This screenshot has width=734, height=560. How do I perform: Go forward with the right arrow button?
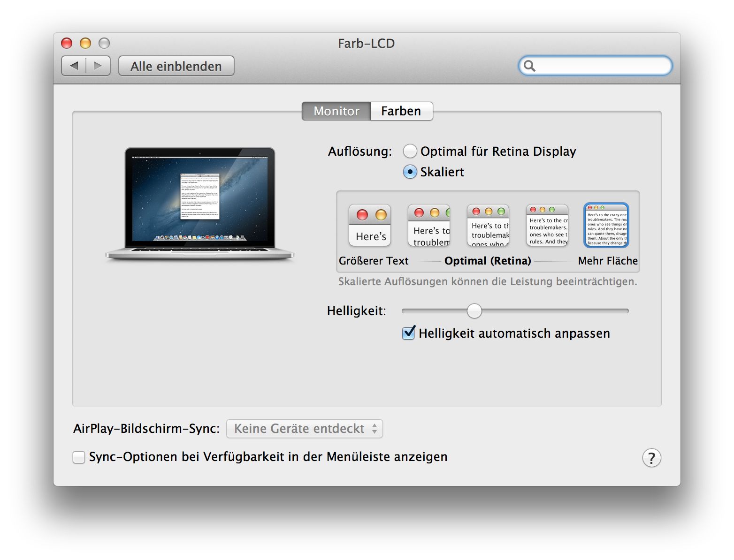pyautogui.click(x=98, y=66)
